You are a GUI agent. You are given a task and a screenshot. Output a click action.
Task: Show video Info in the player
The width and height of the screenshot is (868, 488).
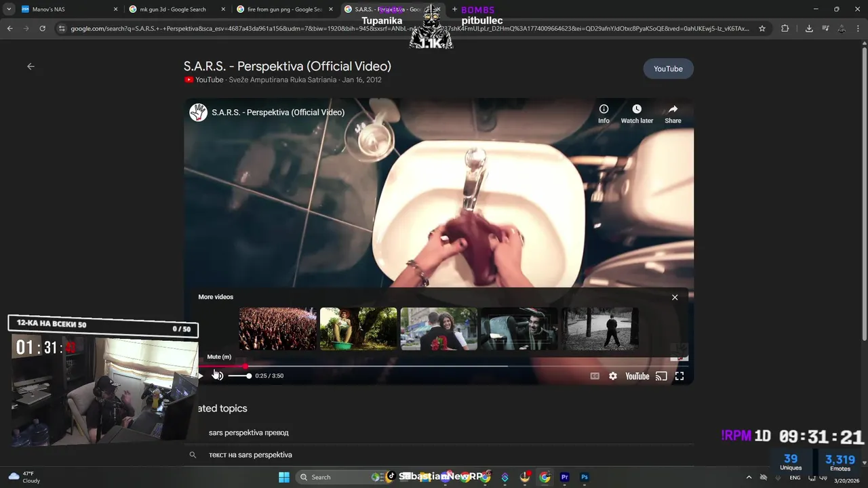[604, 114]
